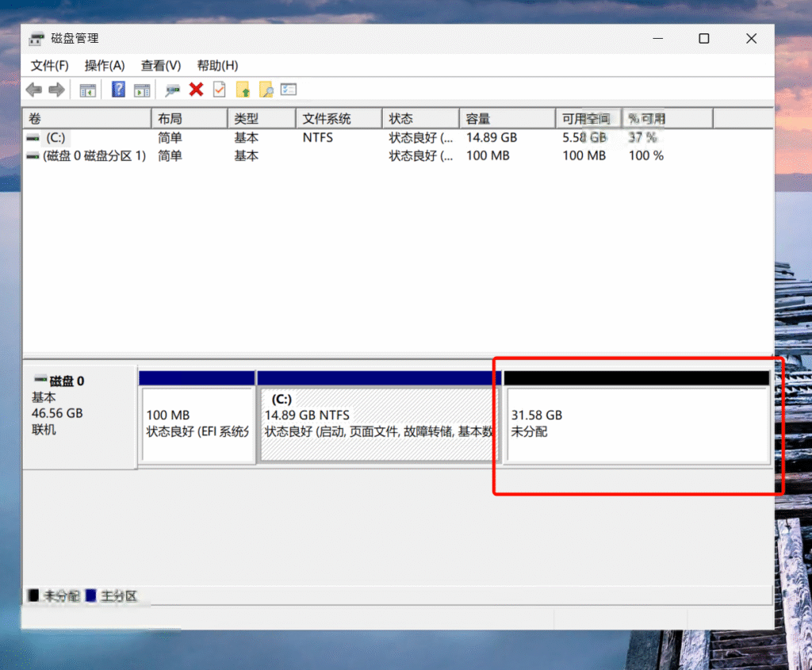The width and height of the screenshot is (812, 670).
Task: Sort by the 容量 column header
Action: pyautogui.click(x=507, y=119)
